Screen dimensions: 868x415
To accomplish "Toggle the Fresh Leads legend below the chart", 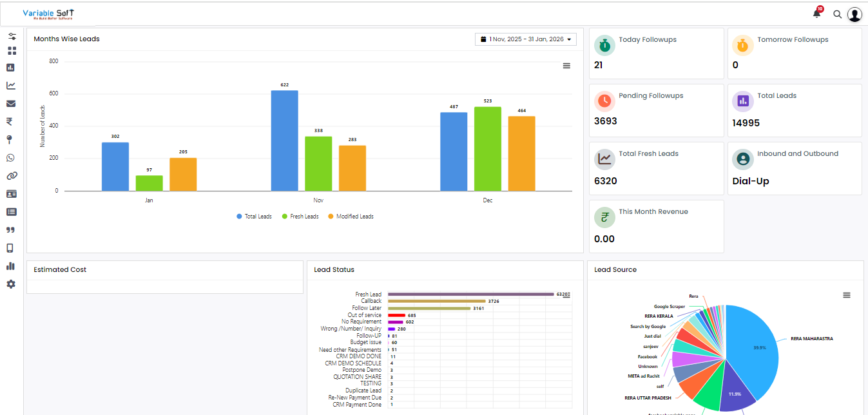I will pos(300,216).
